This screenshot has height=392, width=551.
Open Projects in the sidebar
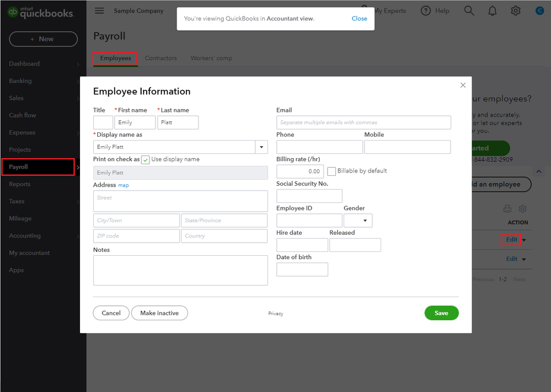[20, 149]
